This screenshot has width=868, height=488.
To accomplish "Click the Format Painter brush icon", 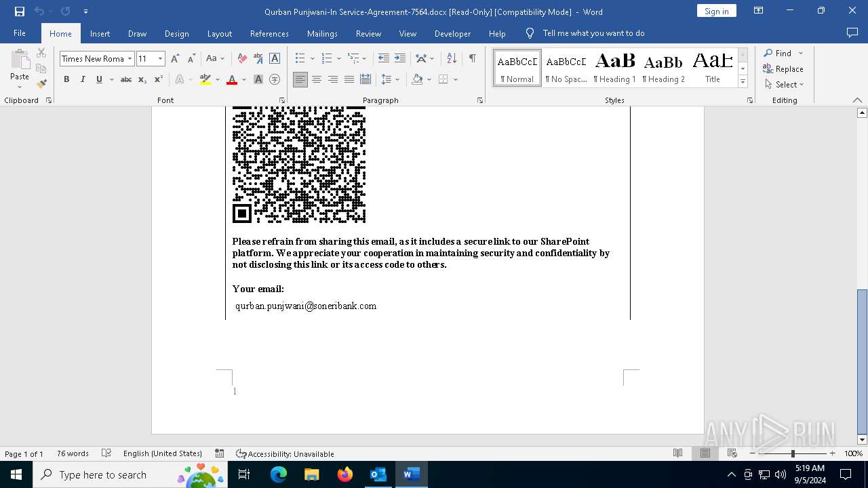I will [x=41, y=84].
